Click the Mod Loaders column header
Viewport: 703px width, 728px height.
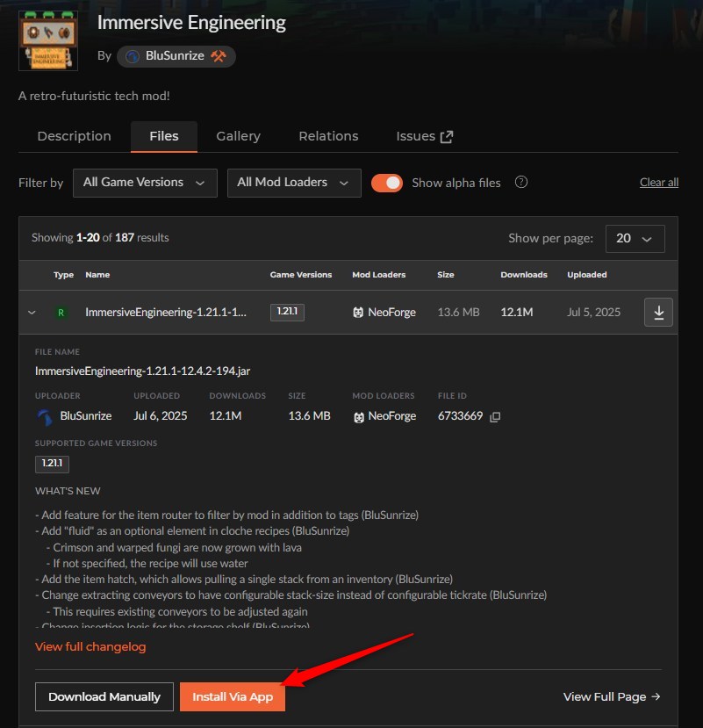point(378,275)
